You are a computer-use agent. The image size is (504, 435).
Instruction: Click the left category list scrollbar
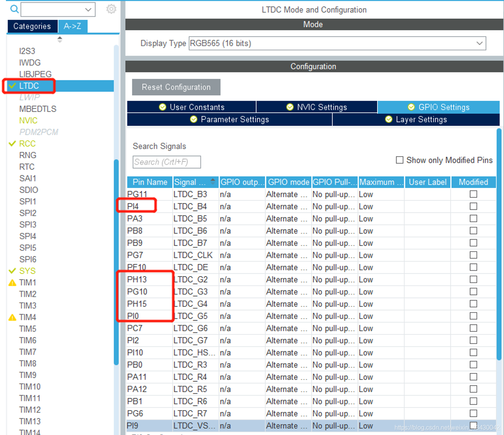(116, 262)
